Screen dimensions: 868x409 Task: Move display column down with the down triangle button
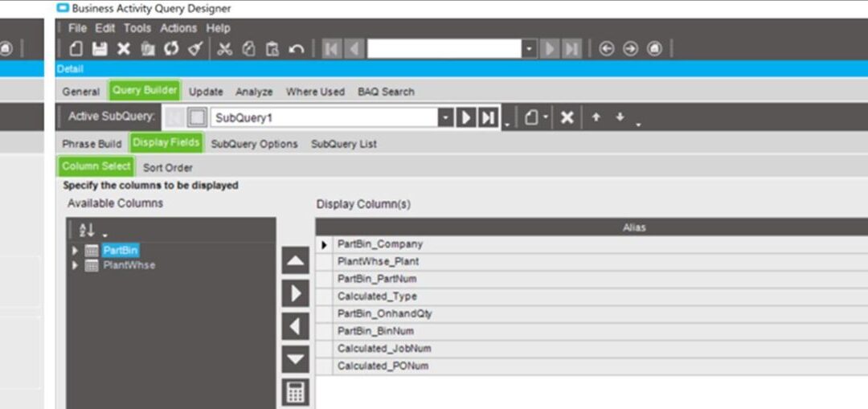pos(296,359)
